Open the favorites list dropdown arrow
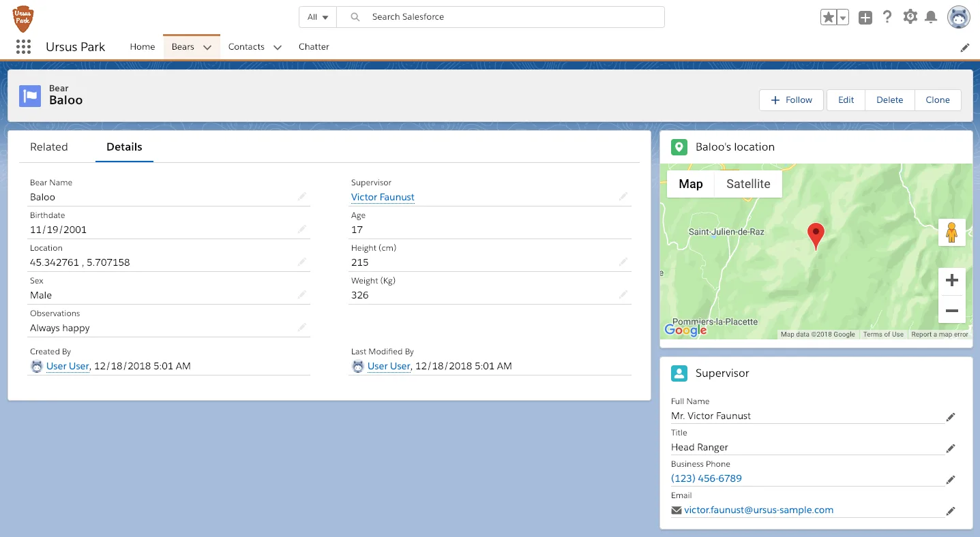980x537 pixels. 843,18
